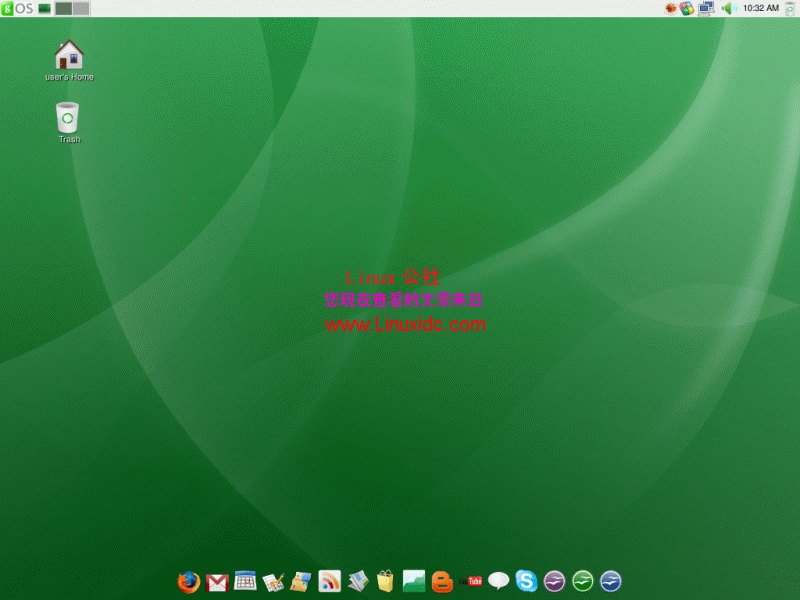Open the trash applet in top panel

(789, 8)
